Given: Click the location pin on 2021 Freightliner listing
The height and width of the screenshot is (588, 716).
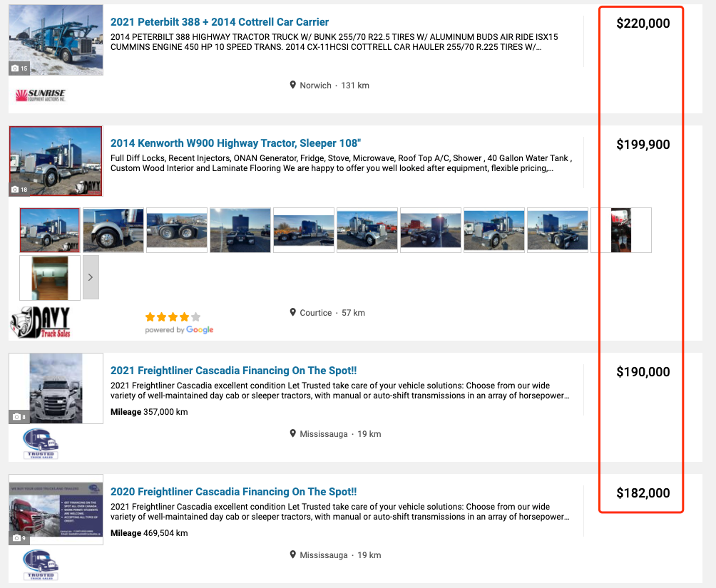Looking at the screenshot, I should point(292,433).
